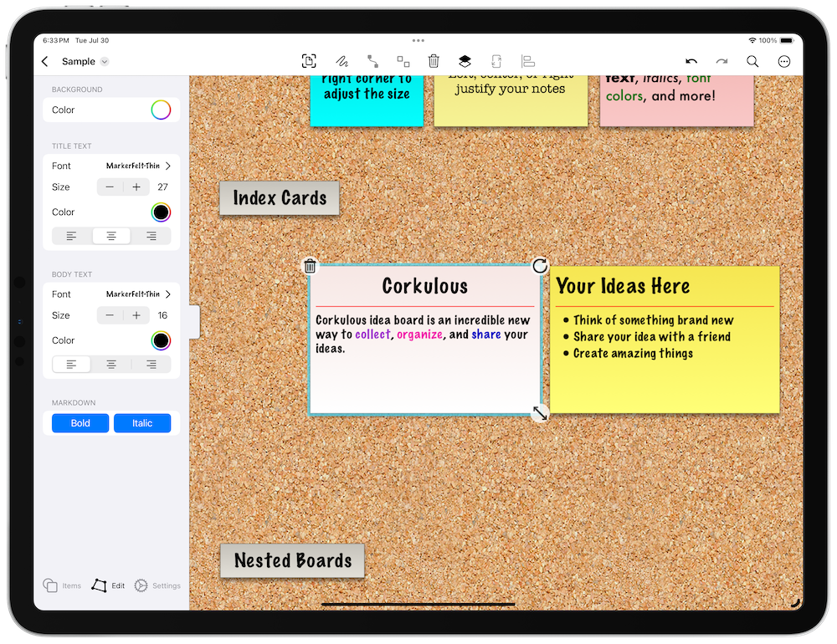Right-align the title text

pyautogui.click(x=151, y=236)
